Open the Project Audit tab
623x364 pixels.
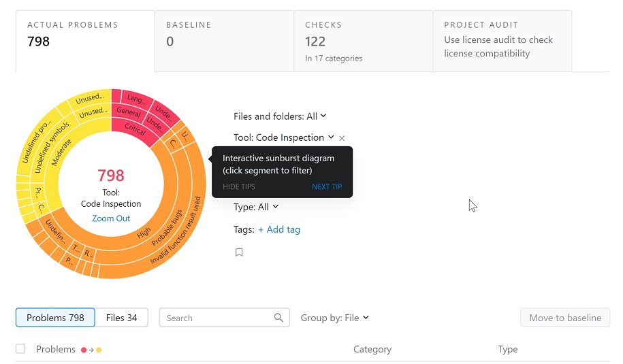(x=502, y=41)
